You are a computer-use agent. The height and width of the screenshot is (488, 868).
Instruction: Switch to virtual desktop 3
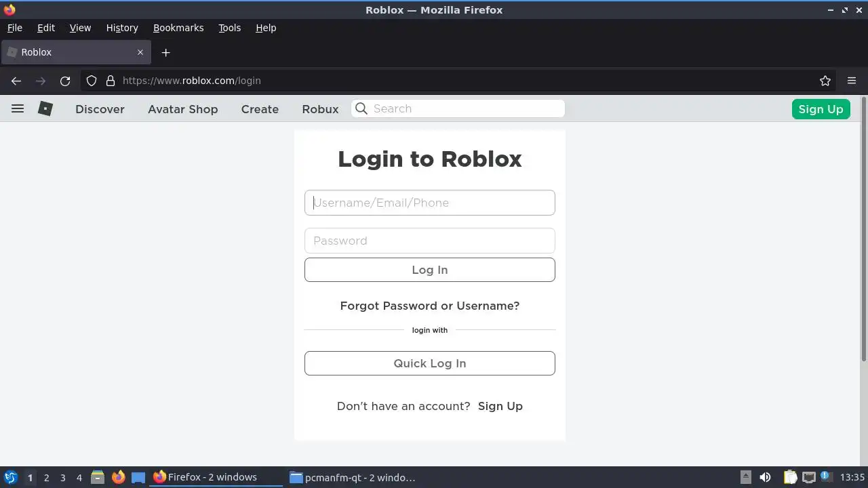[x=62, y=477]
